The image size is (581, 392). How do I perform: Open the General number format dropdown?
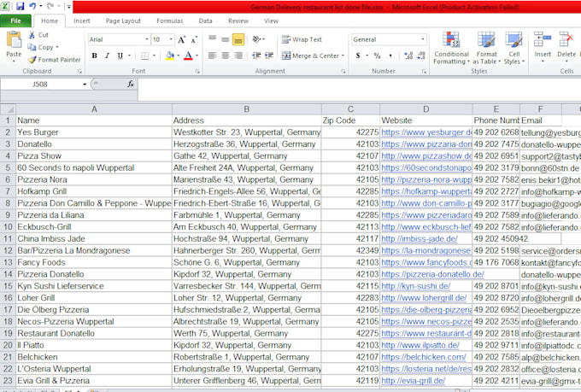coord(422,39)
